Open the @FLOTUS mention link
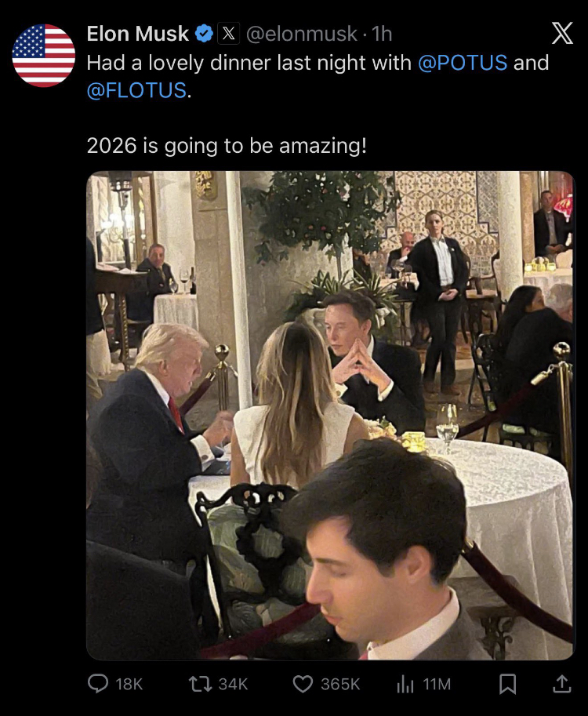Screen dimensions: 588x716 coord(136,90)
